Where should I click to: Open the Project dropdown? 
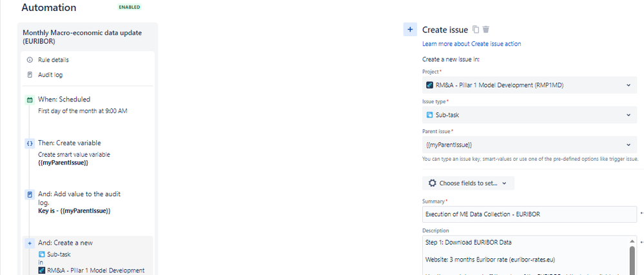(x=529, y=85)
